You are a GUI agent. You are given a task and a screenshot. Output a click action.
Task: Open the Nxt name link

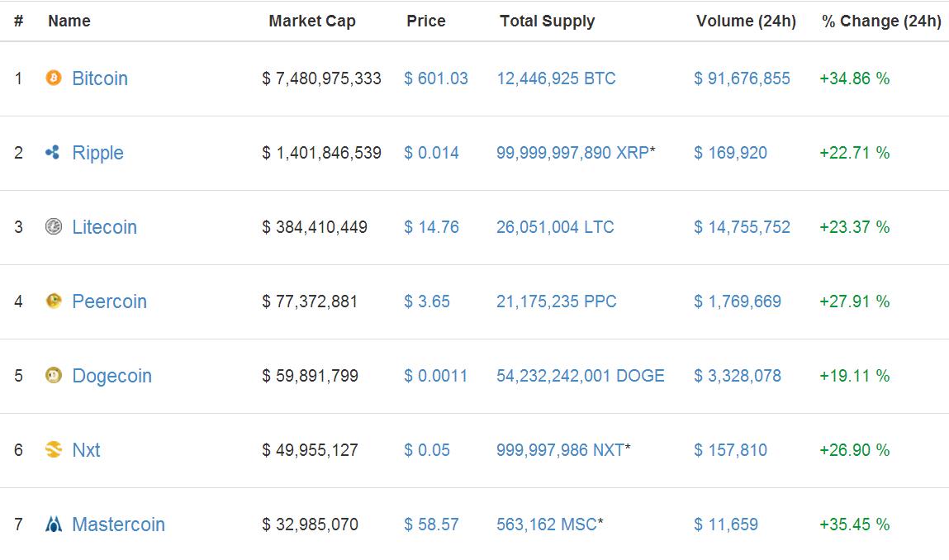(x=86, y=450)
